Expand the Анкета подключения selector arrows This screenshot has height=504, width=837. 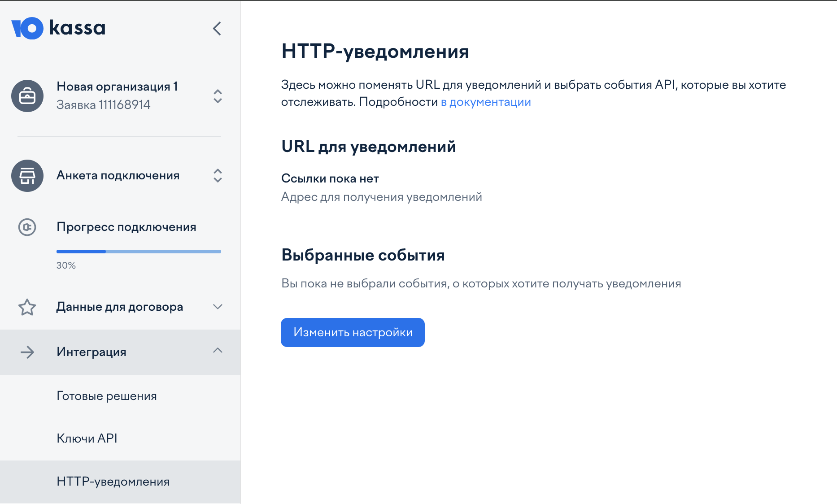click(x=218, y=176)
